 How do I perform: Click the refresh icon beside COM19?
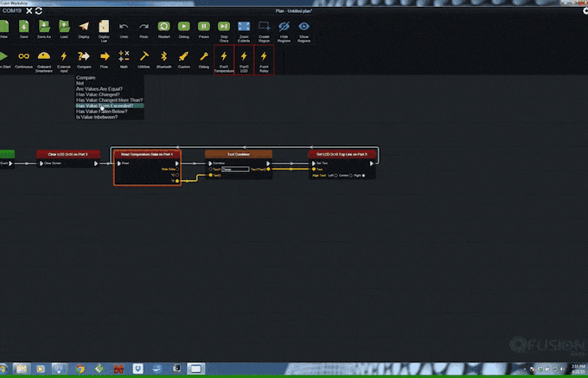(x=39, y=11)
